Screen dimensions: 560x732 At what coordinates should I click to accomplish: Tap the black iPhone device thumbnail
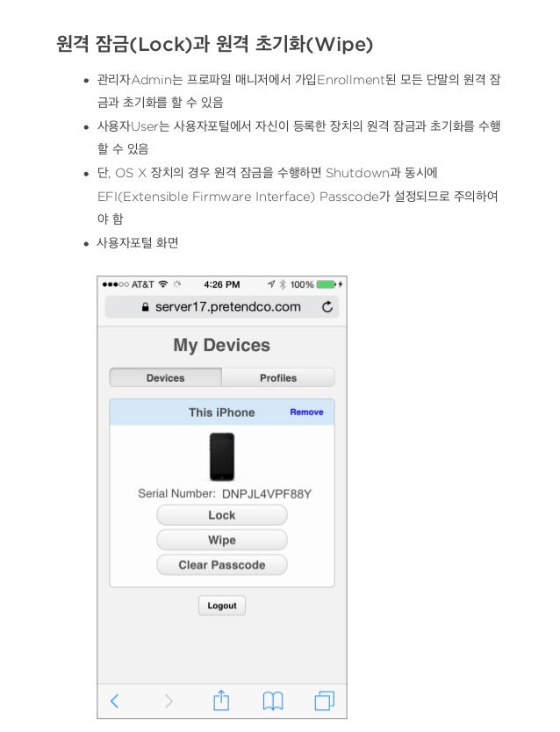[x=222, y=456]
